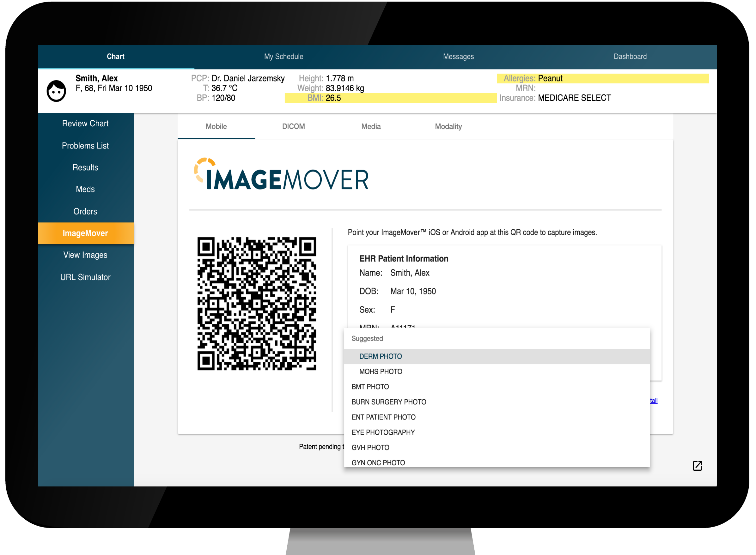The height and width of the screenshot is (555, 756).
Task: Switch to the Modality tab
Action: point(448,127)
